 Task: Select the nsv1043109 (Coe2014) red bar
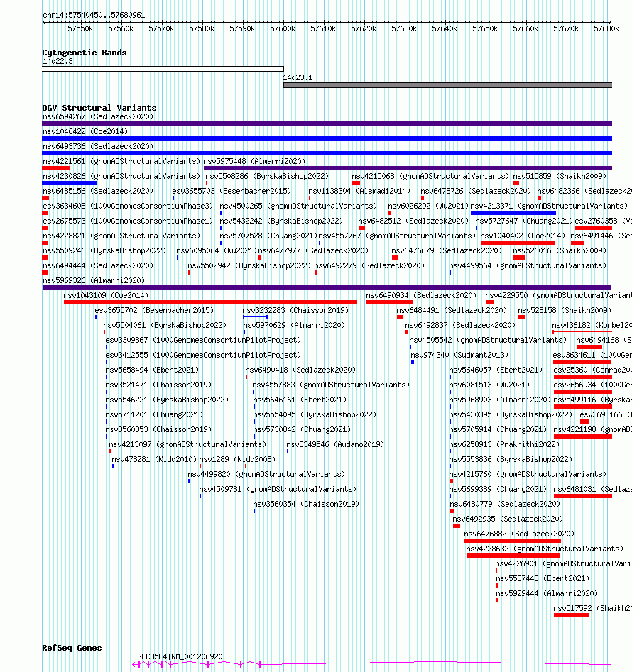pyautogui.click(x=210, y=302)
